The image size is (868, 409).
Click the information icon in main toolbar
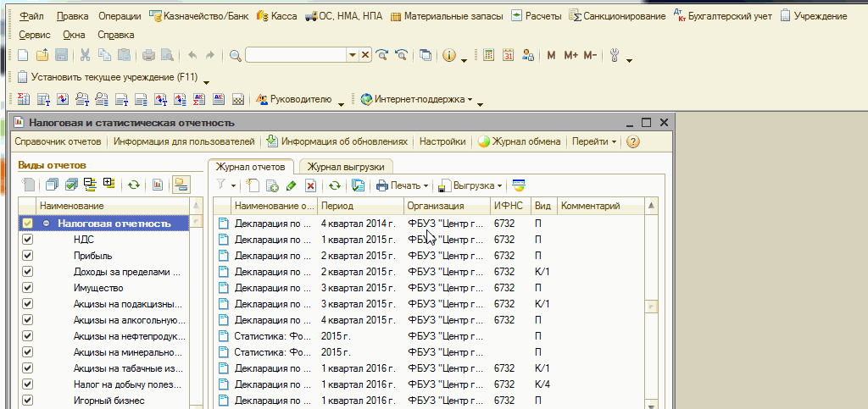tap(448, 55)
